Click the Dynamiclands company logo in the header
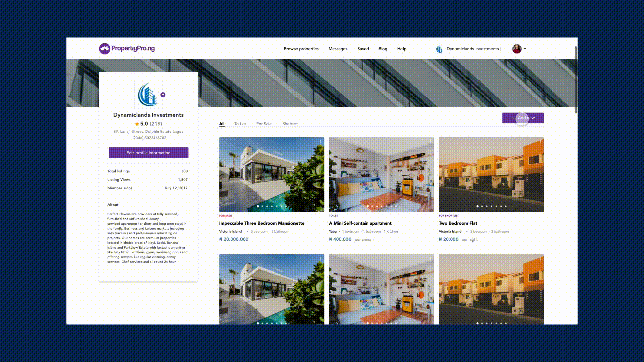644x362 pixels. (x=439, y=49)
